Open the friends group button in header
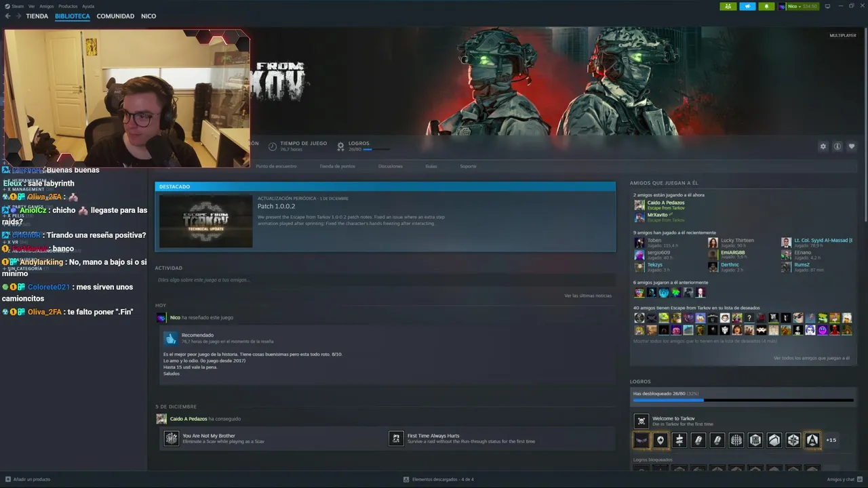 [728, 6]
